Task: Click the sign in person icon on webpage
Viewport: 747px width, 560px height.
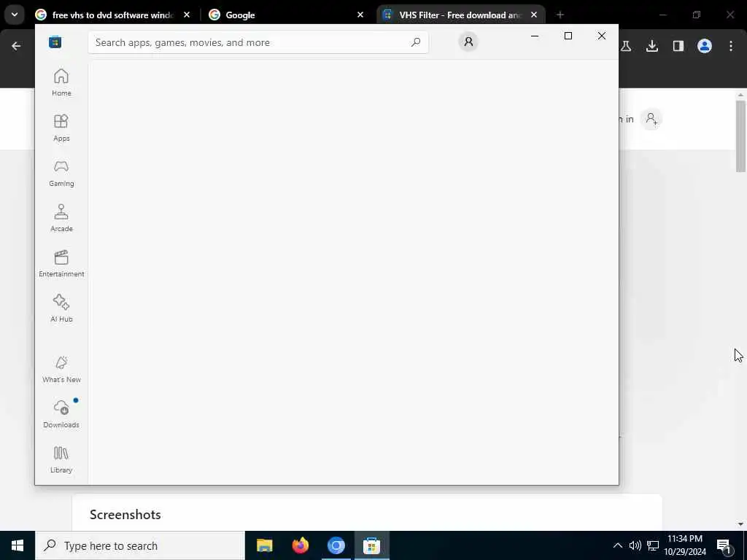Action: (651, 119)
